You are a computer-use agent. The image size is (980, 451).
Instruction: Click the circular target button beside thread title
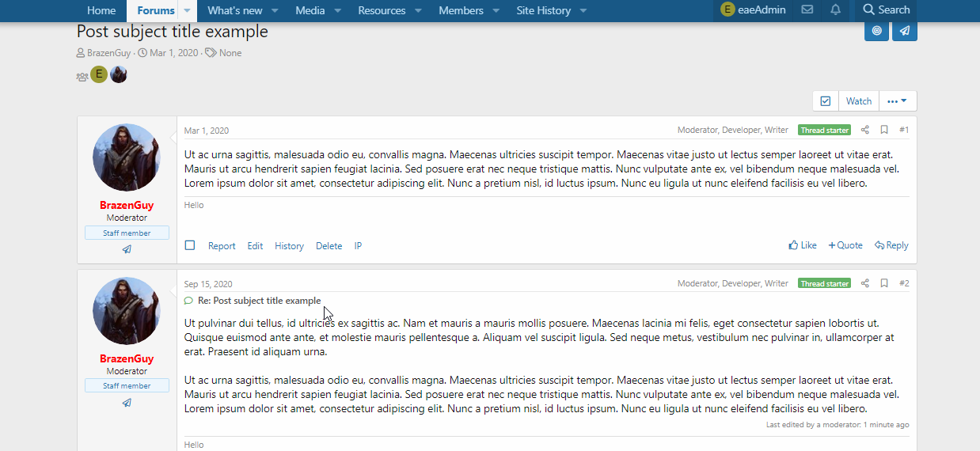tap(876, 31)
